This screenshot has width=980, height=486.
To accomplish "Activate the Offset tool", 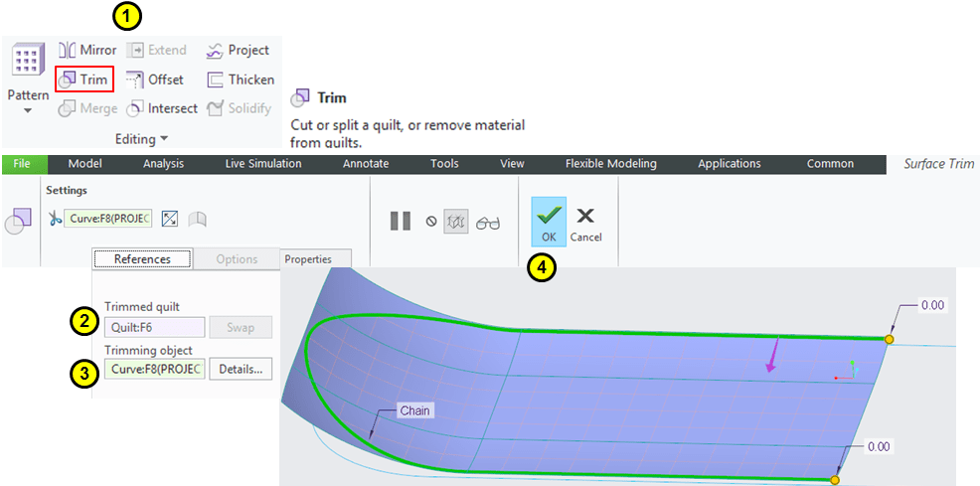I will pos(155,80).
